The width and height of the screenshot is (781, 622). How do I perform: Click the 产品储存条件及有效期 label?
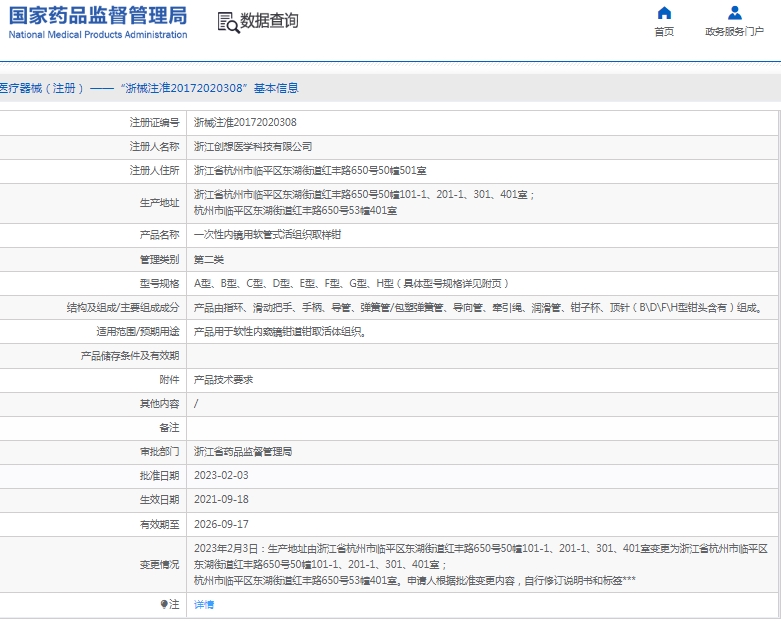click(x=130, y=356)
